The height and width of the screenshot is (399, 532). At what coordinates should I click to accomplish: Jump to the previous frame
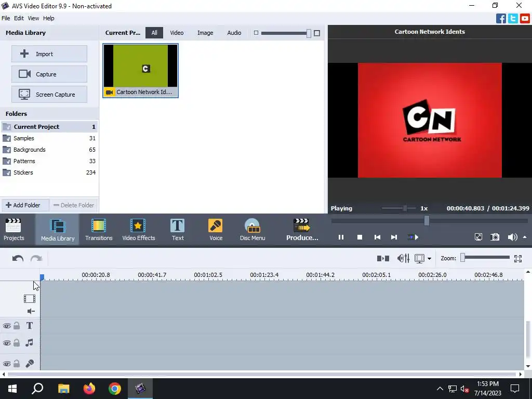click(377, 237)
